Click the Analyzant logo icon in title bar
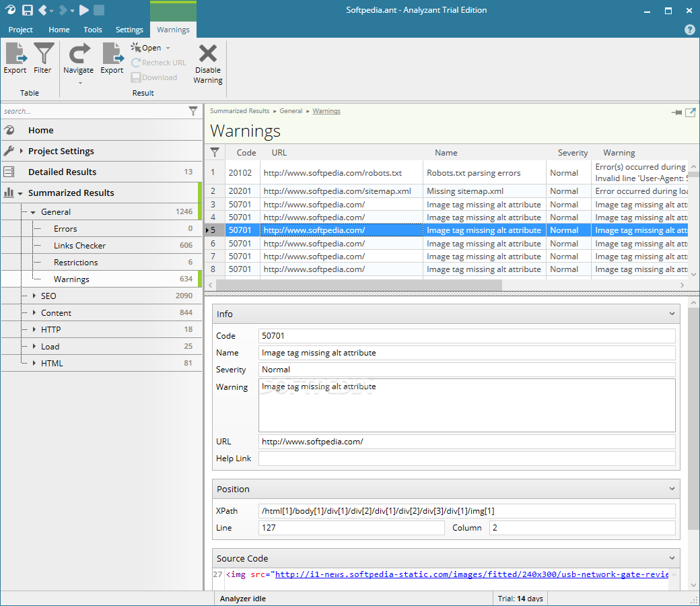This screenshot has width=700, height=606. click(x=10, y=10)
